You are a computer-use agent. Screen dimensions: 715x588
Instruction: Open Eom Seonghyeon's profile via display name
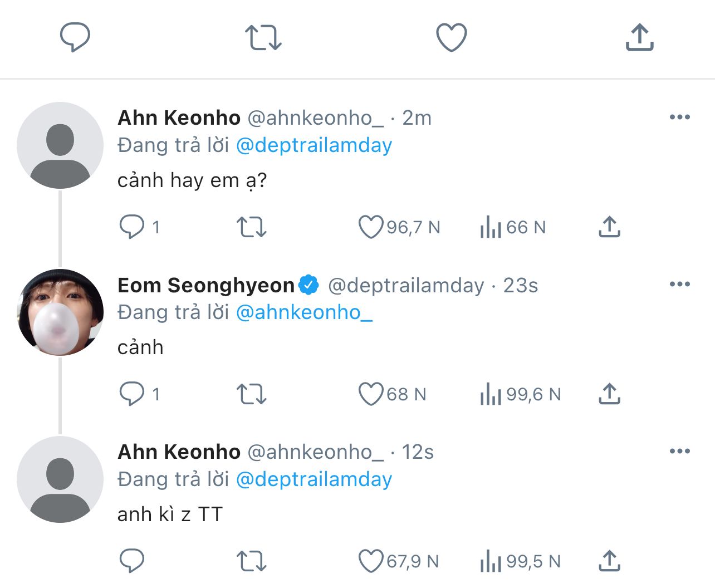[x=205, y=285]
